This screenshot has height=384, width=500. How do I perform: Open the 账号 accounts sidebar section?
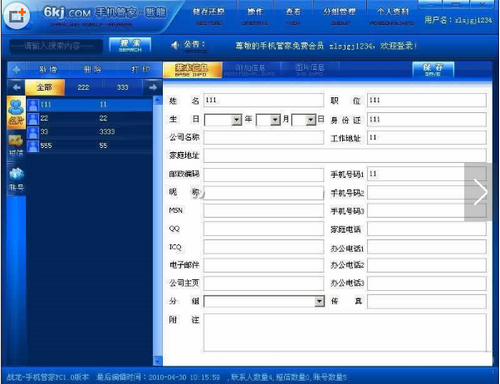pyautogui.click(x=16, y=179)
